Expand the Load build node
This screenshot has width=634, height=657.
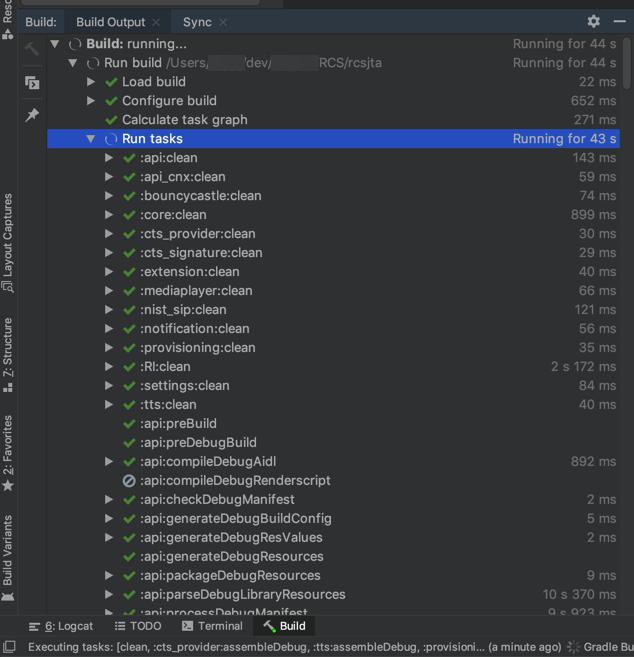(x=91, y=82)
